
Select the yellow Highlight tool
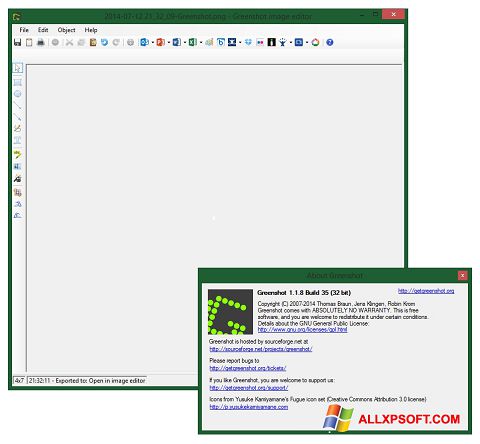(x=18, y=154)
